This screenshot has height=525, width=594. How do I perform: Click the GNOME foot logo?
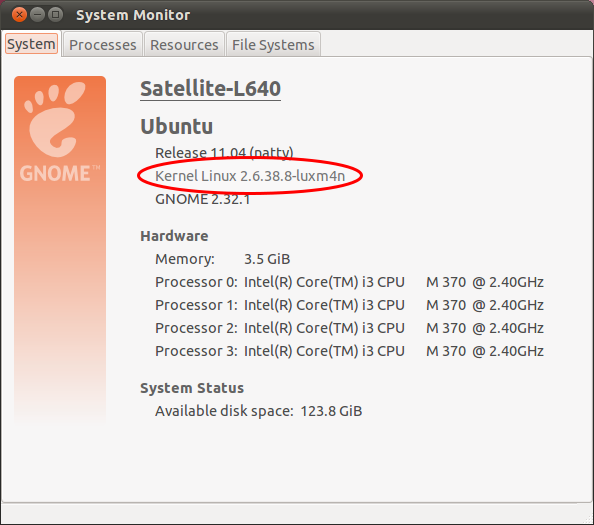56,120
